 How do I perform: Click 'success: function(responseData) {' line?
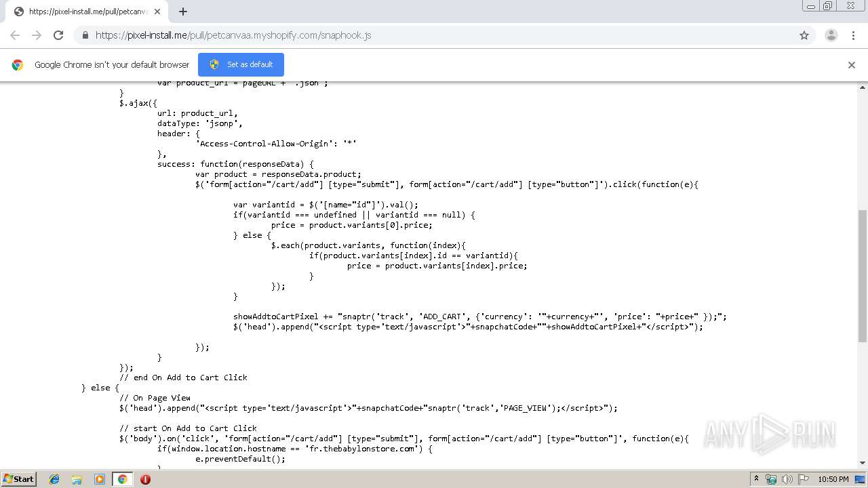[235, 164]
